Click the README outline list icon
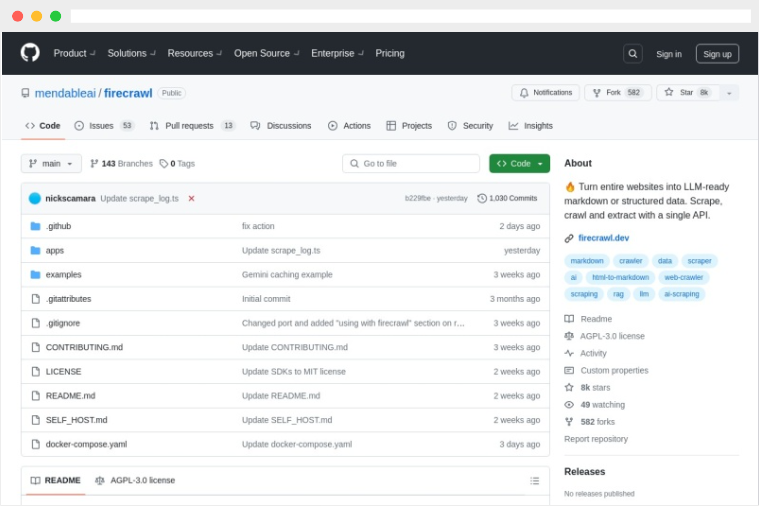759x506 pixels. click(x=534, y=480)
